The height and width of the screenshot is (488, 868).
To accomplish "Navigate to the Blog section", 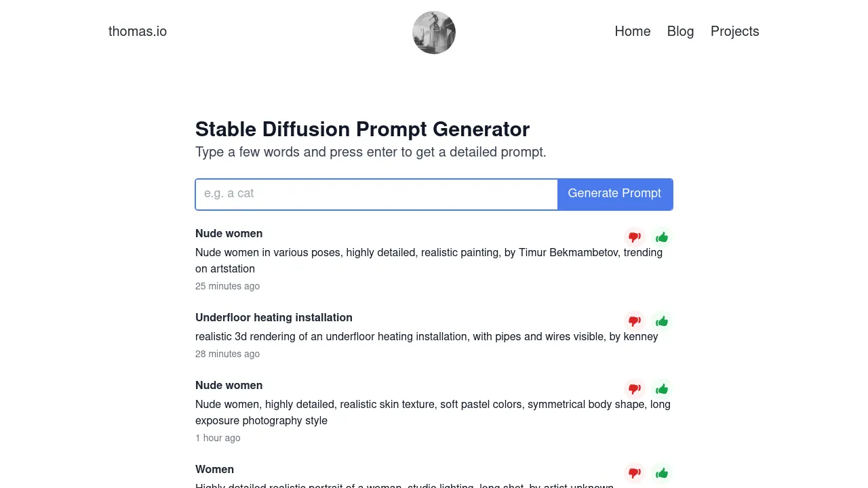I will pos(680,31).
